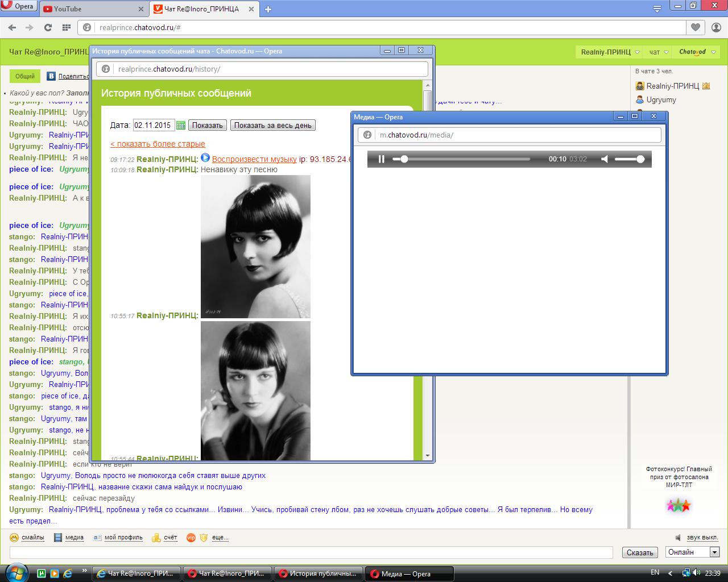This screenshot has width=728, height=582.
Task: Click taskbar clock 23:39
Action: click(x=713, y=573)
